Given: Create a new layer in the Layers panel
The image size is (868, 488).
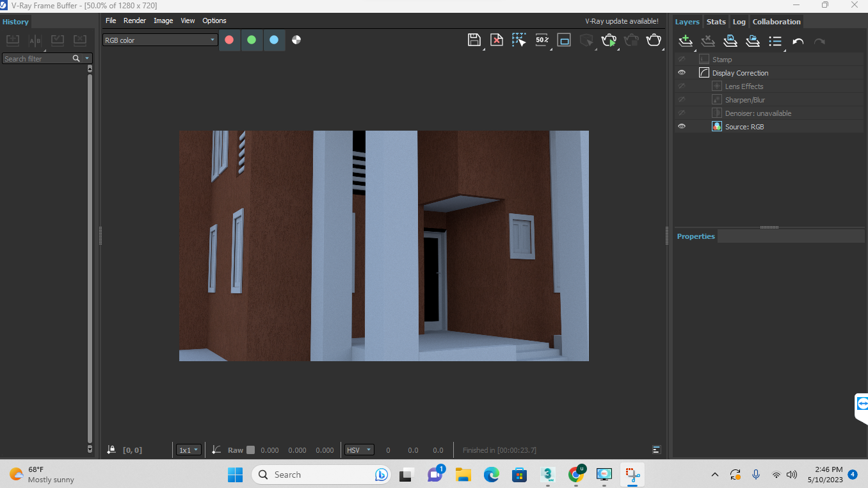Looking at the screenshot, I should (x=685, y=40).
